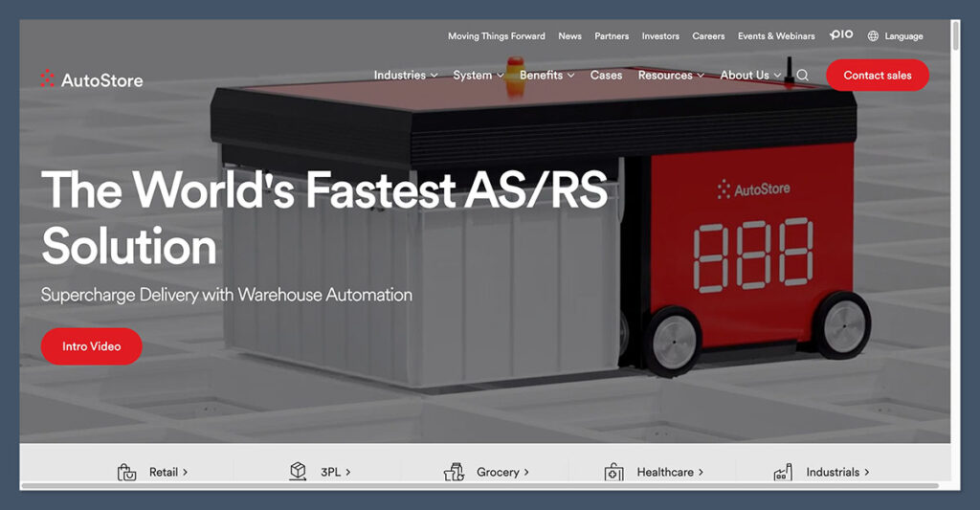Open the search magnifier icon

click(803, 76)
